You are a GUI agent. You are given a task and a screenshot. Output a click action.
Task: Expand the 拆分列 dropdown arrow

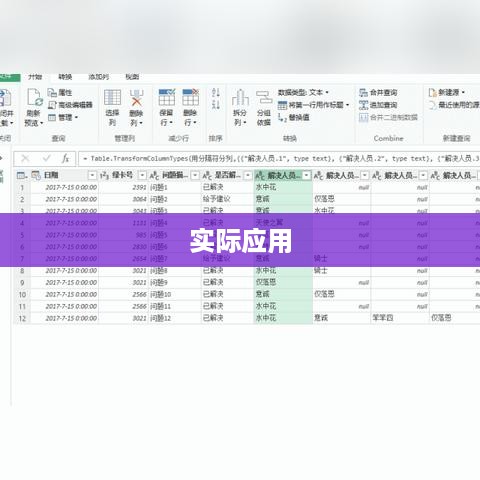click(x=245, y=123)
